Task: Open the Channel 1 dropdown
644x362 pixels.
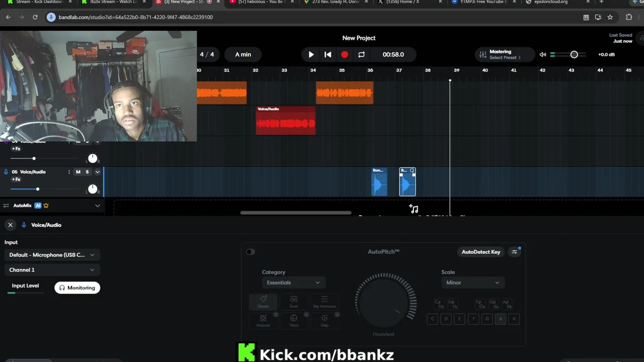Action: click(x=52, y=270)
